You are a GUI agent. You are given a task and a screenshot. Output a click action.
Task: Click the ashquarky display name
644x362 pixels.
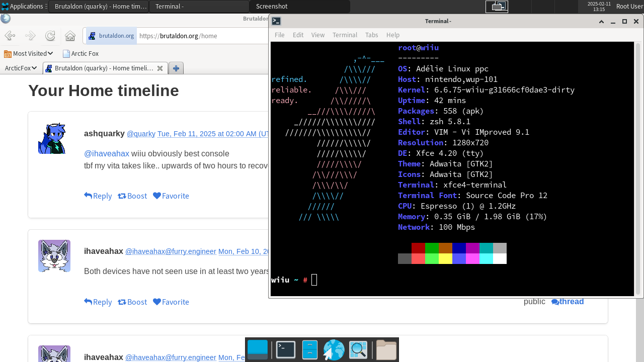(x=104, y=134)
